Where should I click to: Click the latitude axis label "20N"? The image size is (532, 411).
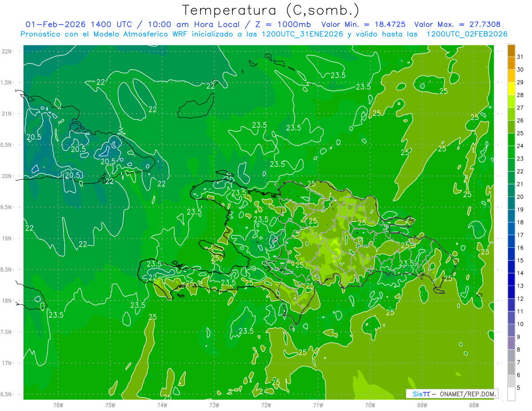point(7,176)
